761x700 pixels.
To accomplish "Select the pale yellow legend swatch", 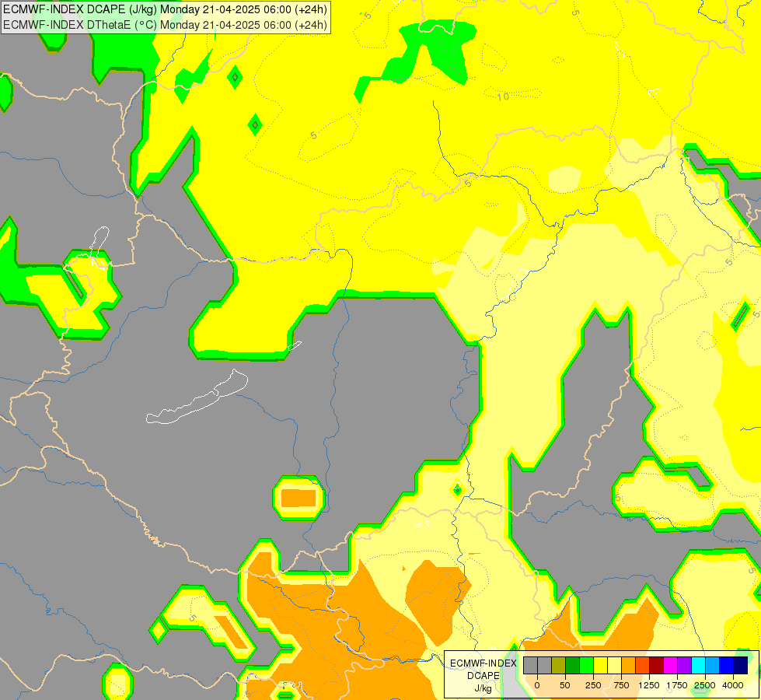I will point(614,665).
